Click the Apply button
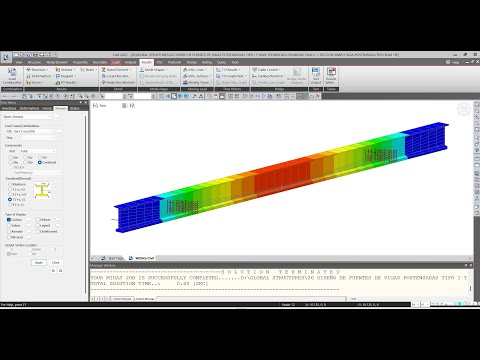This screenshot has width=480, height=360. 39,263
